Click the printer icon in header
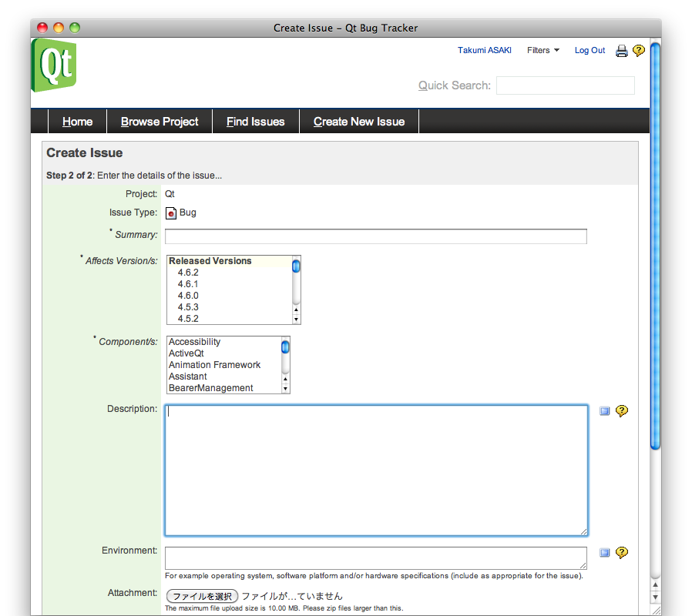The image size is (692, 616). pos(621,51)
